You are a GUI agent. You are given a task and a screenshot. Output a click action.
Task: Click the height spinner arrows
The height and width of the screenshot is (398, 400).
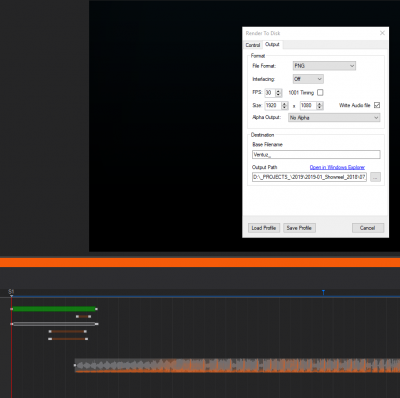tap(320, 106)
